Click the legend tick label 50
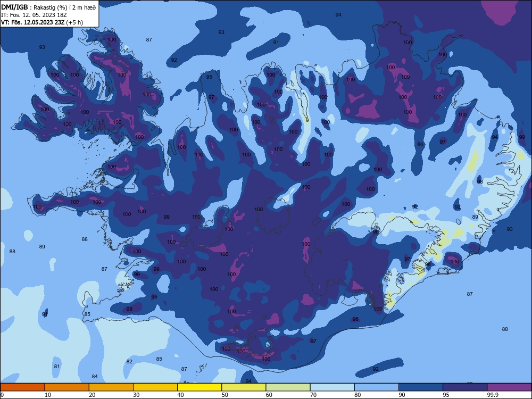The width and height of the screenshot is (532, 399). coord(225,395)
